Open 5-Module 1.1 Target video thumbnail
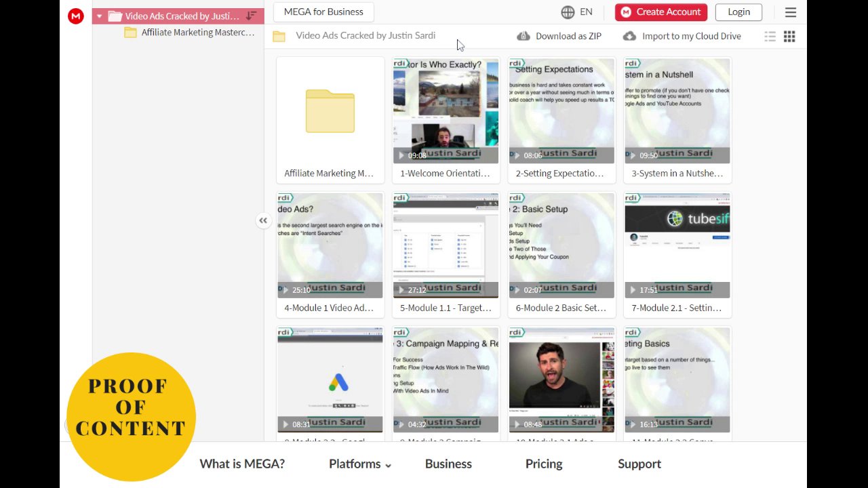Viewport: 868px width, 488px height. pyautogui.click(x=446, y=245)
